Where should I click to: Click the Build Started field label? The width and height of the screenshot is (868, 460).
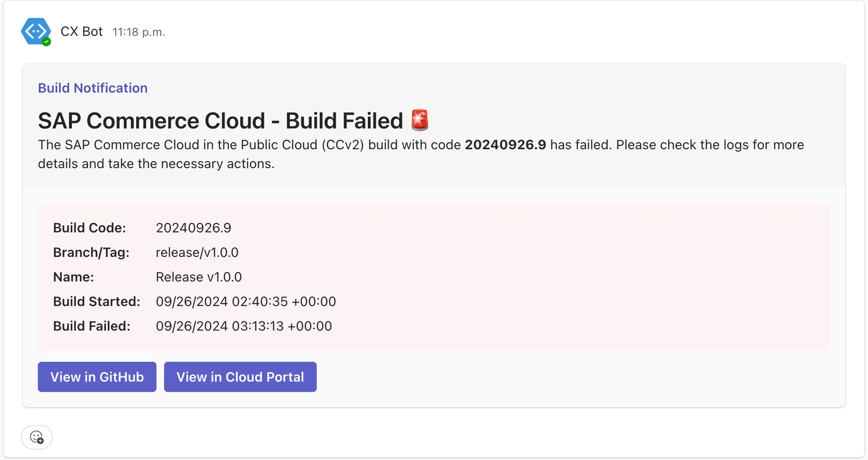(96, 301)
